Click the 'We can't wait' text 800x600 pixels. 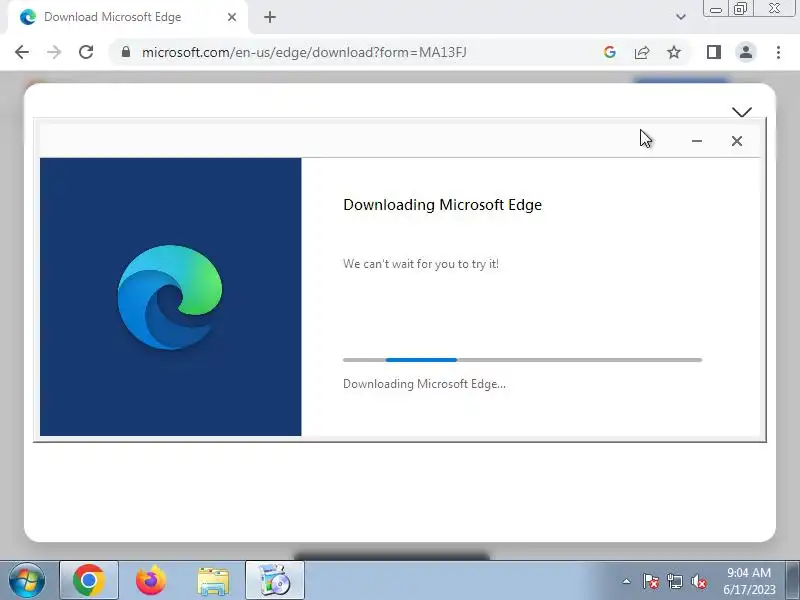coord(421,264)
